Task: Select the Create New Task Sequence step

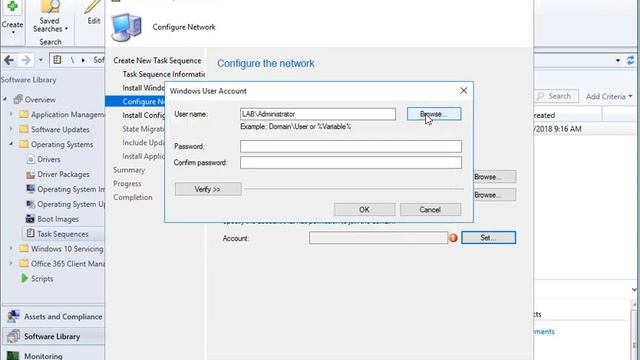Action: coord(157,60)
